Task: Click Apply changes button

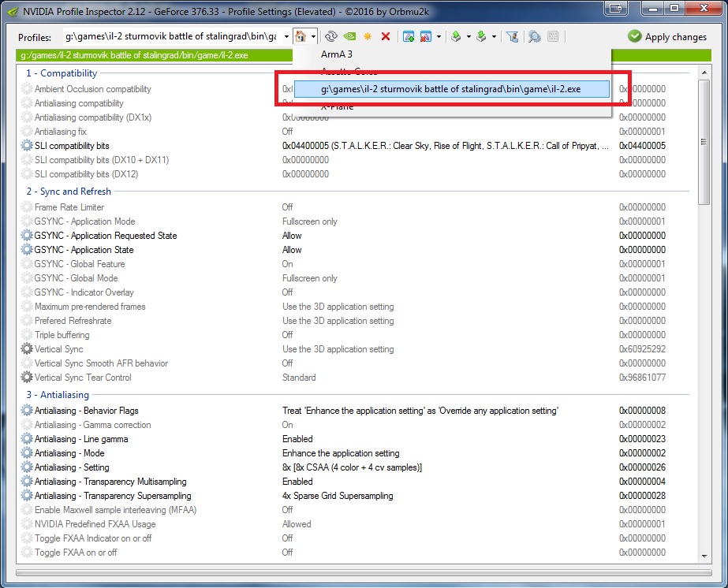Action: tap(667, 37)
